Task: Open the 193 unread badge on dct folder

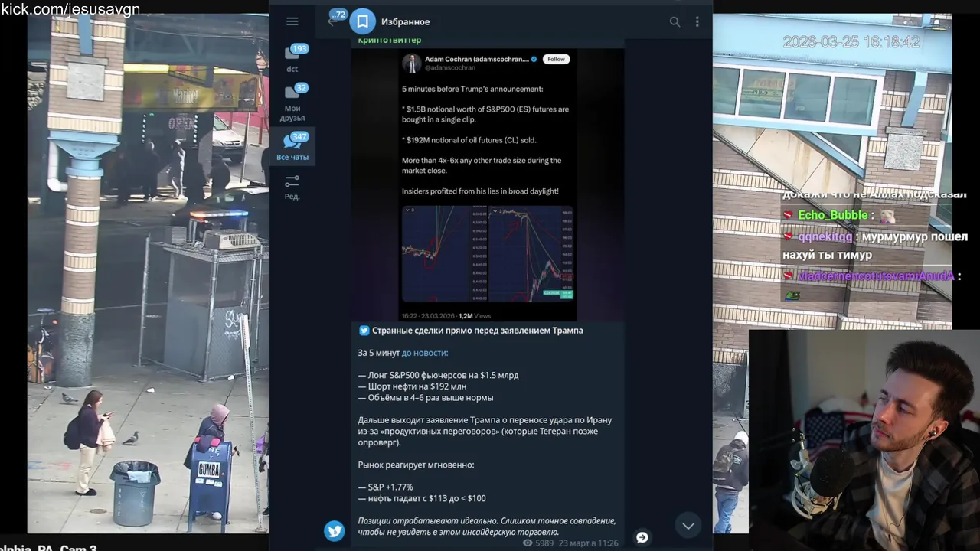Action: (x=299, y=48)
